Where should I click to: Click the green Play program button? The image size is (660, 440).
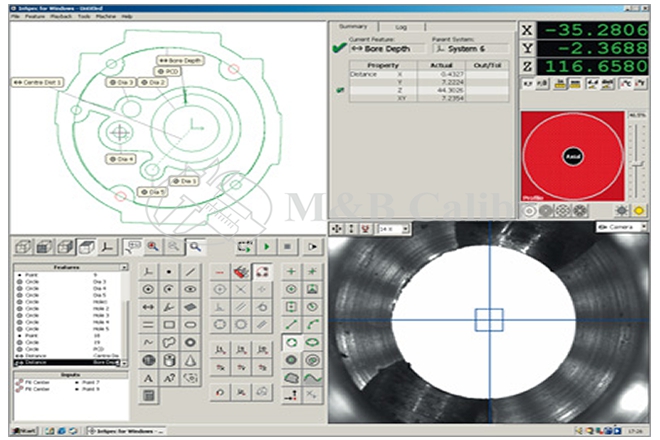[x=267, y=246]
